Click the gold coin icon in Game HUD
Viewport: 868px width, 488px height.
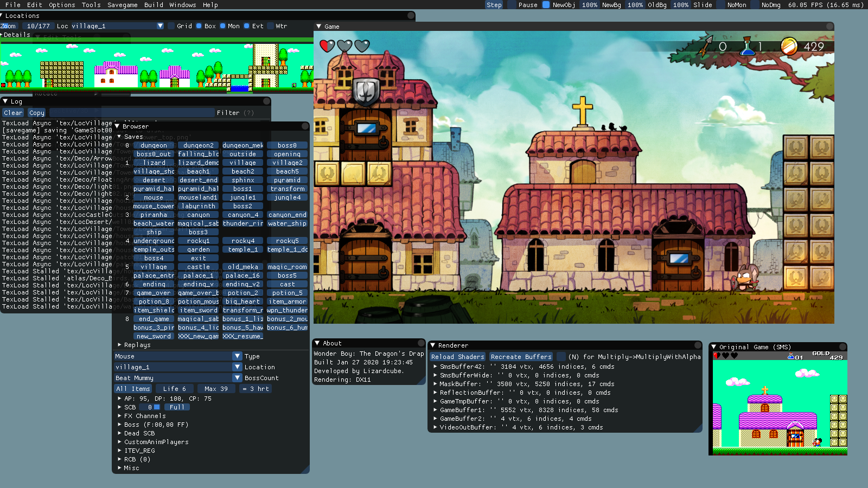coord(789,46)
